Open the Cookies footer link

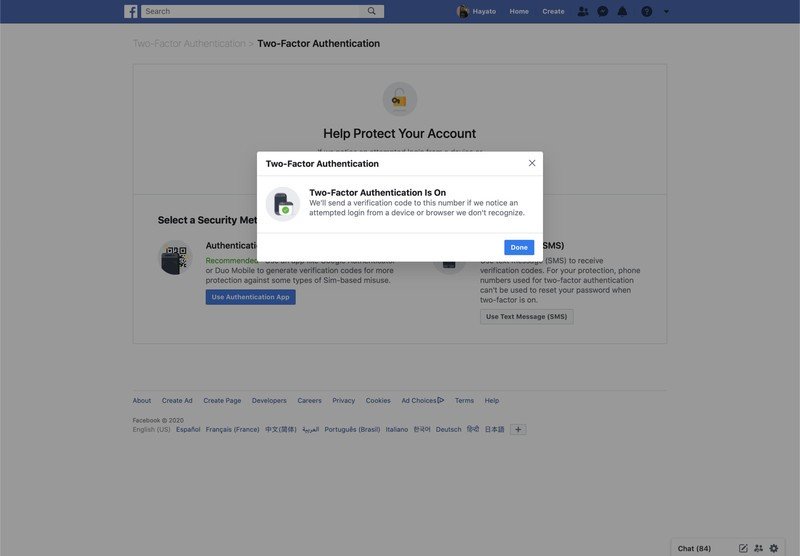[378, 400]
